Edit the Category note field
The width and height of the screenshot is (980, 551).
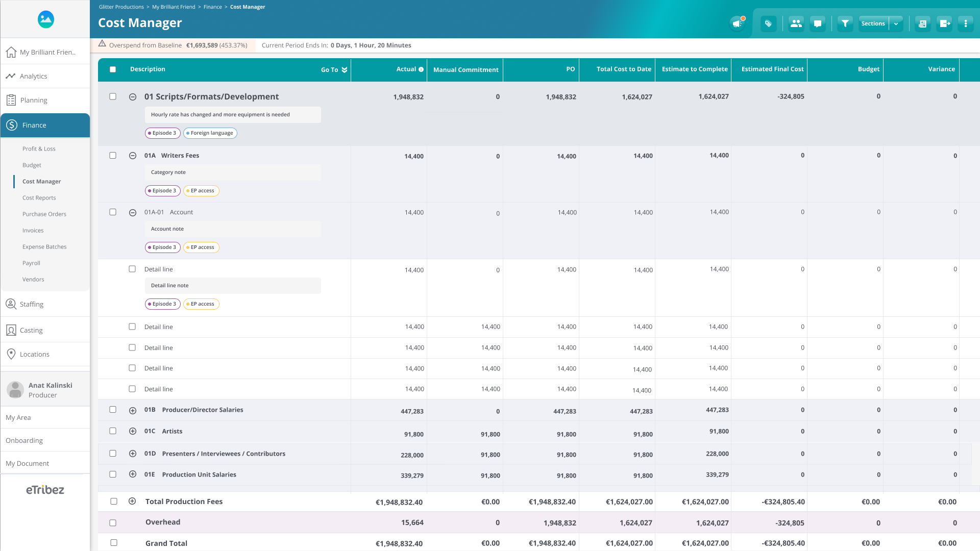[233, 172]
